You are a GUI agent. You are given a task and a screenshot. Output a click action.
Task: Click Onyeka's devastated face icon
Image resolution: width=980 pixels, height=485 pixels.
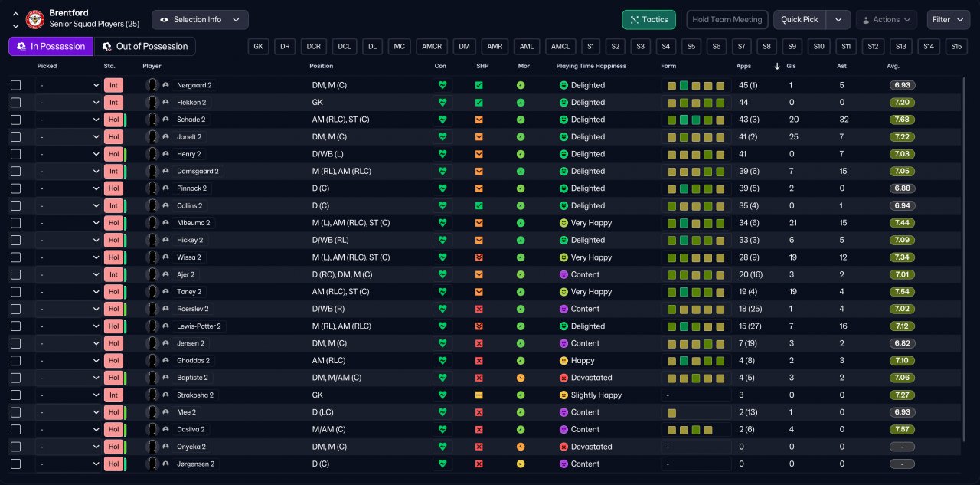563,447
